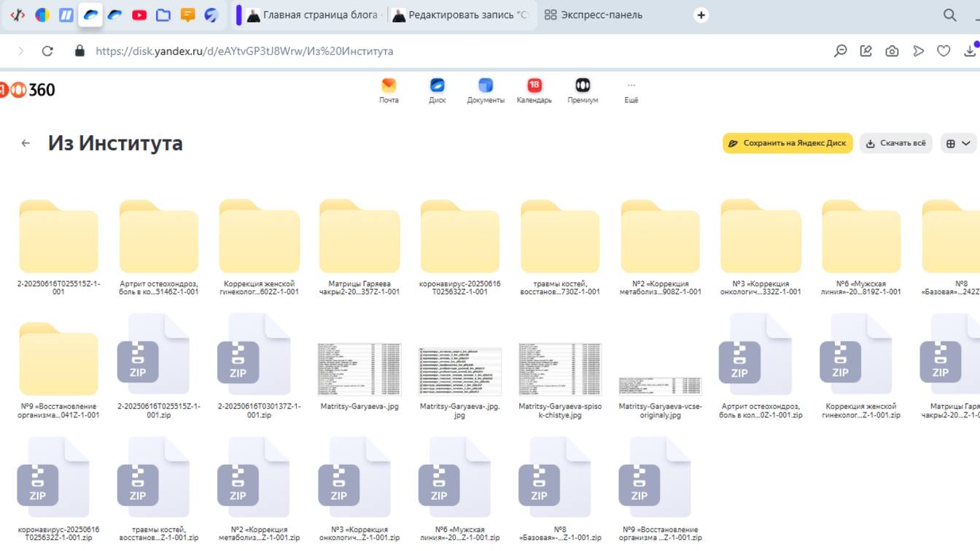Click Сохранить на Яндекс Диск button

787,143
